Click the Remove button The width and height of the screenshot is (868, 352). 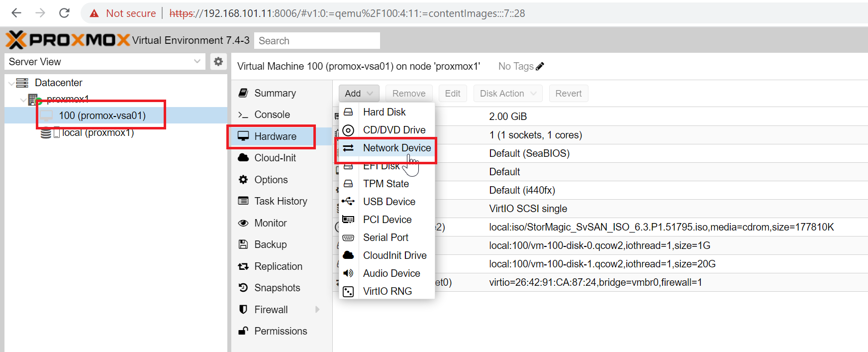[409, 94]
